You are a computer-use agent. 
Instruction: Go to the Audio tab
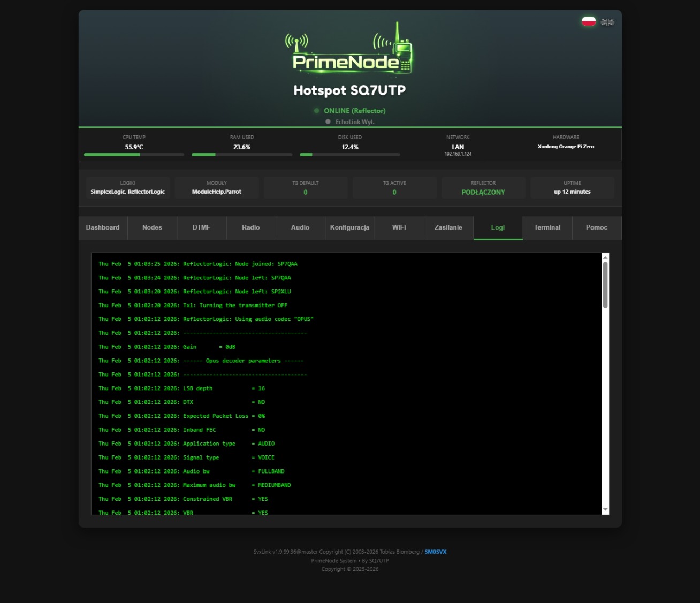pyautogui.click(x=300, y=228)
